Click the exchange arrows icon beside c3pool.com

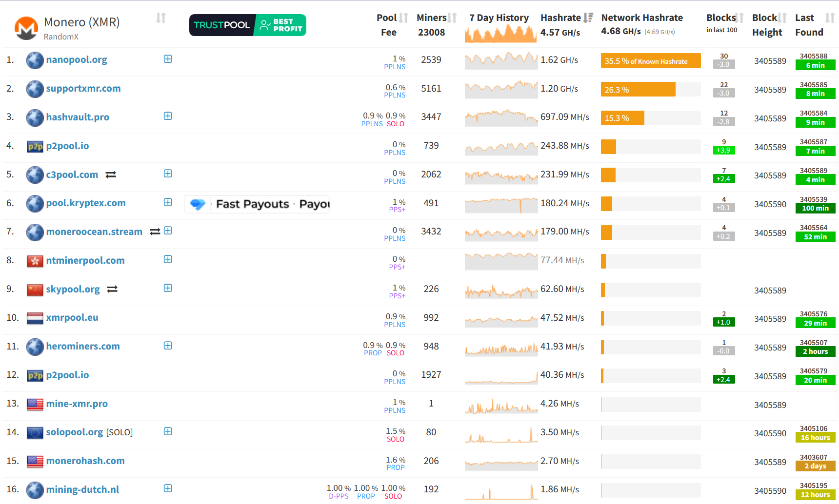111,174
